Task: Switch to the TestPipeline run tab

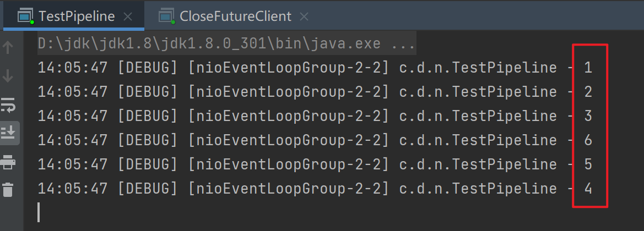Action: pos(76,16)
